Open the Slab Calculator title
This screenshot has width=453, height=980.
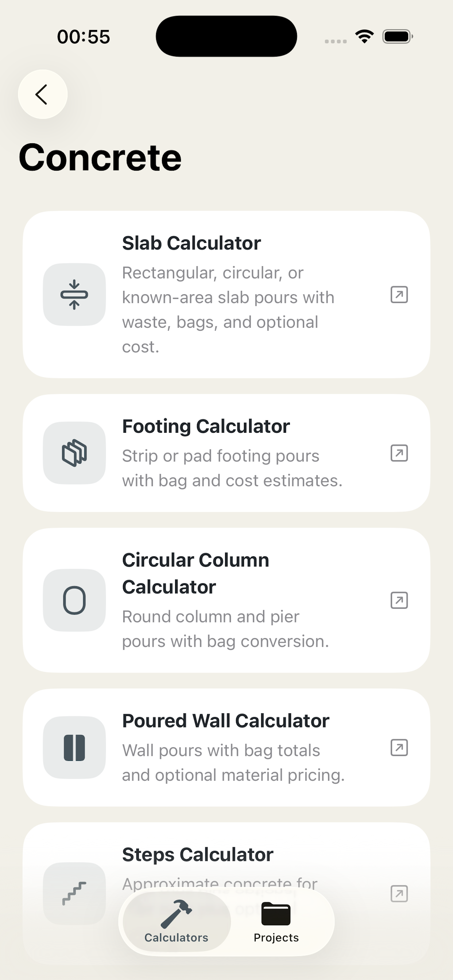point(191,243)
